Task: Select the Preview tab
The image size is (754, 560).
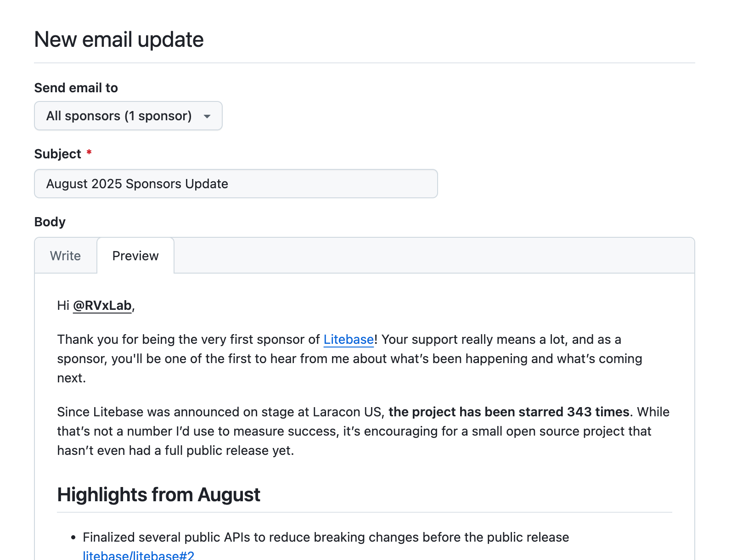Action: coord(135,256)
